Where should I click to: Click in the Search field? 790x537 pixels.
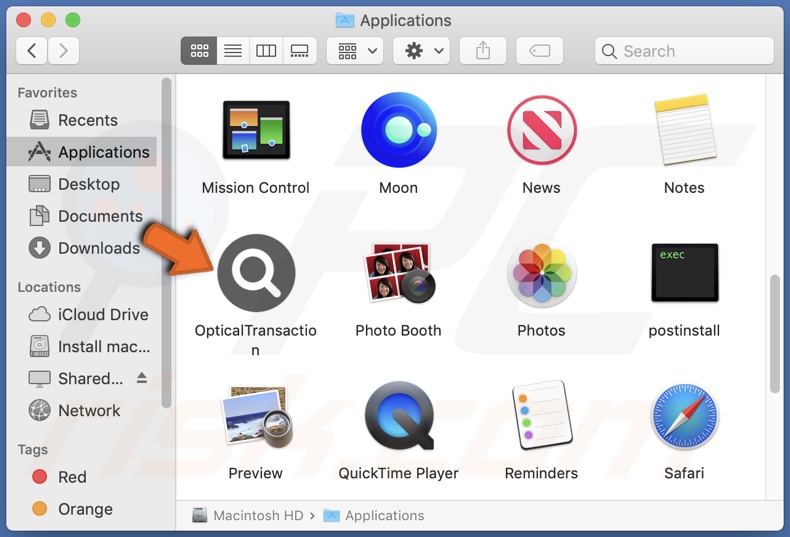tap(684, 51)
